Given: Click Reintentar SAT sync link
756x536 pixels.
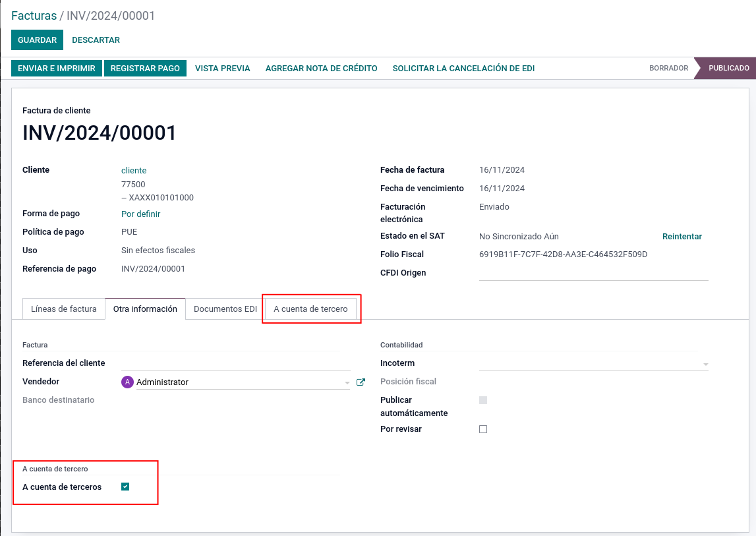Looking at the screenshot, I should (682, 236).
